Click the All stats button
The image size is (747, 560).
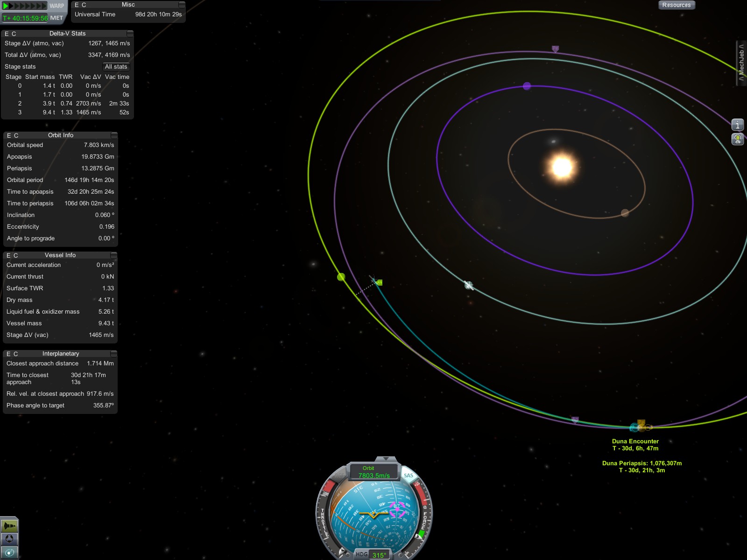click(x=116, y=67)
